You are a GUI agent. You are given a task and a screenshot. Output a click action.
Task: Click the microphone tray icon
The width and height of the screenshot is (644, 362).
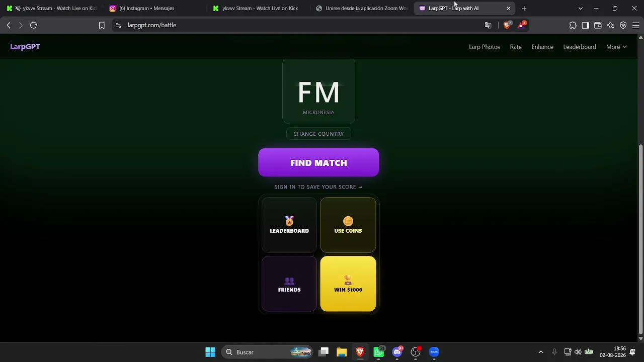pyautogui.click(x=554, y=352)
